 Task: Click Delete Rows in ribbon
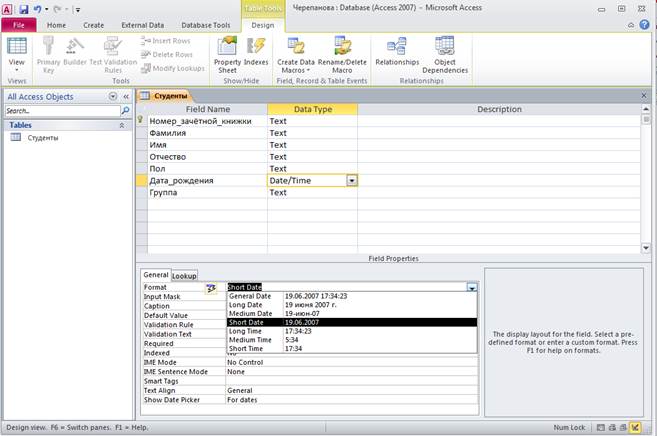[x=167, y=54]
